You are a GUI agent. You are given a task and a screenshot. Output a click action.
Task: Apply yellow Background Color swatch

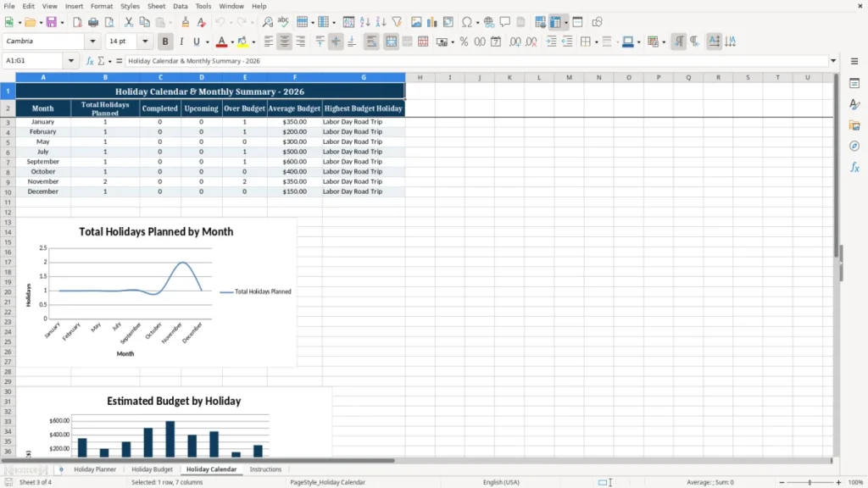(242, 42)
